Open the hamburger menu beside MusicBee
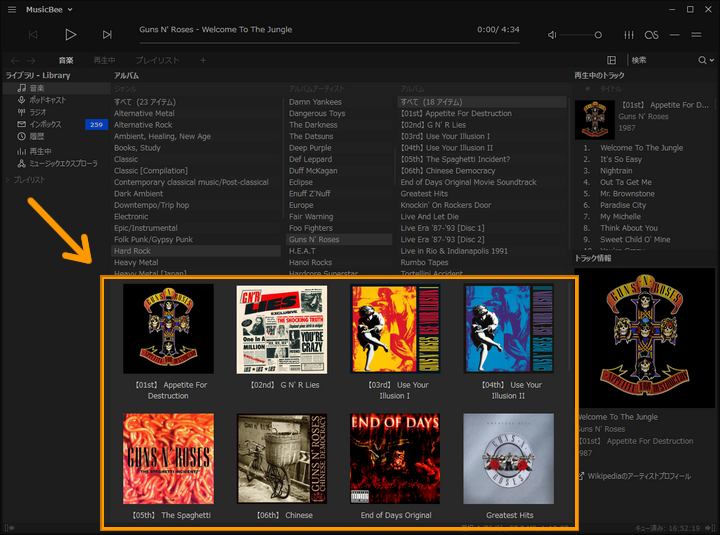 pos(12,10)
